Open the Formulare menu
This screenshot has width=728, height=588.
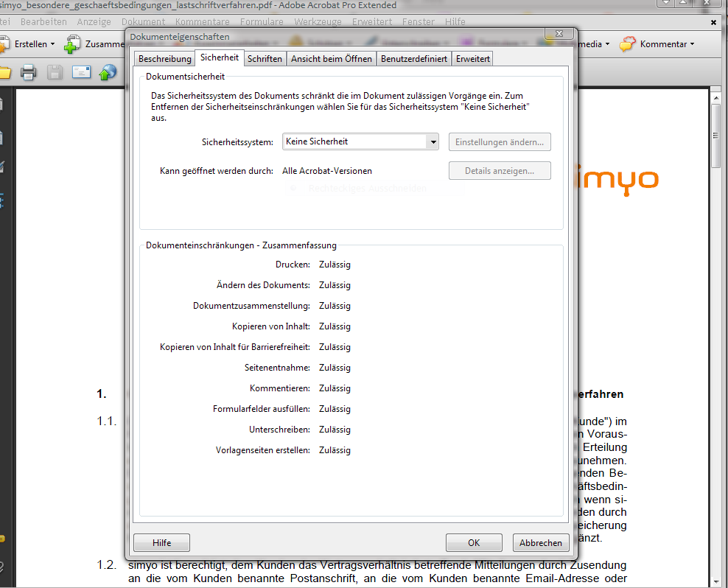262,22
